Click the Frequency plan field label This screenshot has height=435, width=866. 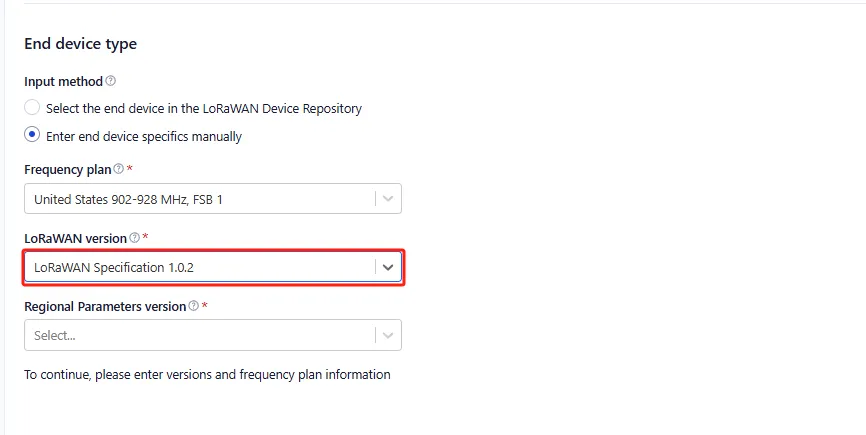point(68,170)
